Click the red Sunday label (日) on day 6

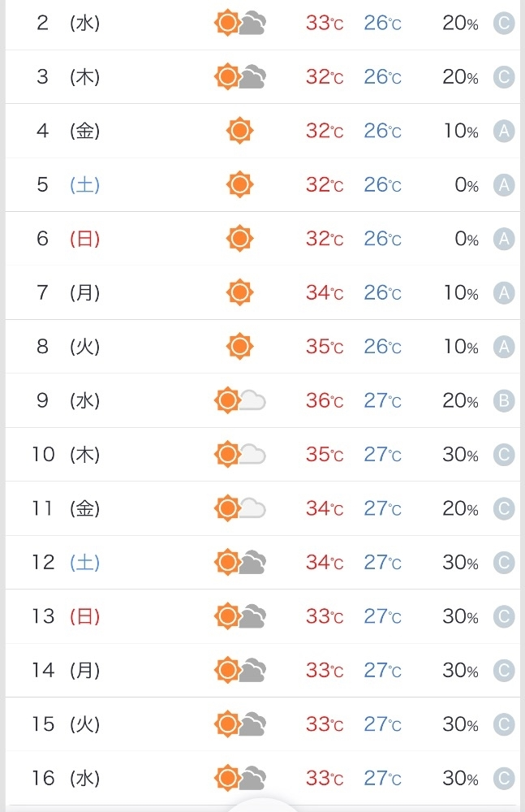[85, 239]
